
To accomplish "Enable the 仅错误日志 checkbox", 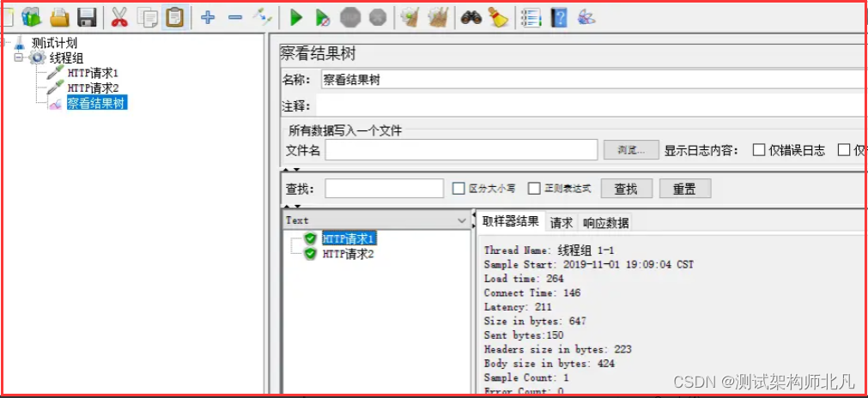I will point(759,150).
